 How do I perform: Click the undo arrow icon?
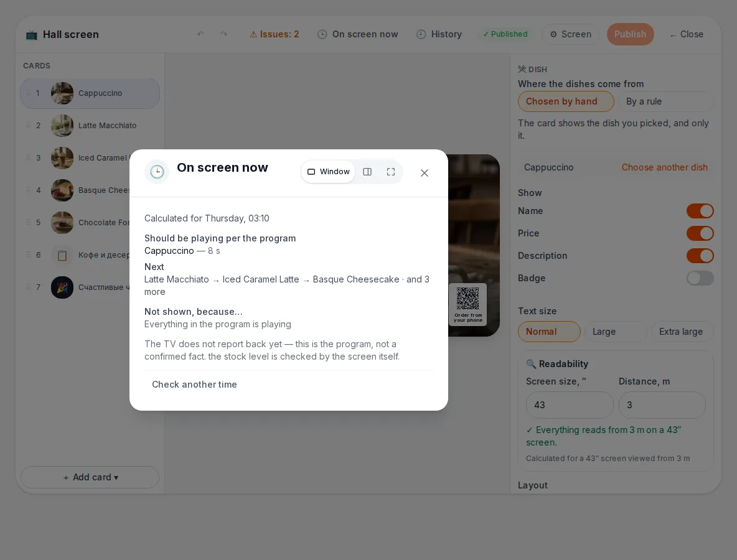(x=200, y=34)
